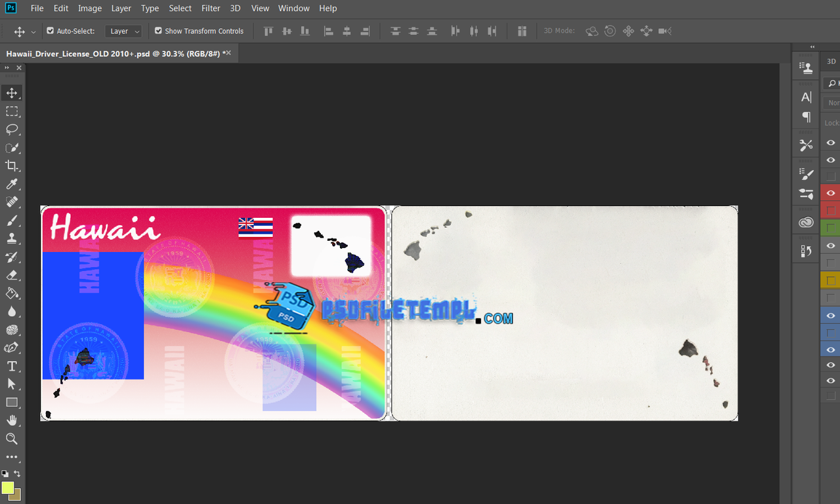Switch to the 3D panel tab
Screen dimensions: 840x504
coord(831,61)
